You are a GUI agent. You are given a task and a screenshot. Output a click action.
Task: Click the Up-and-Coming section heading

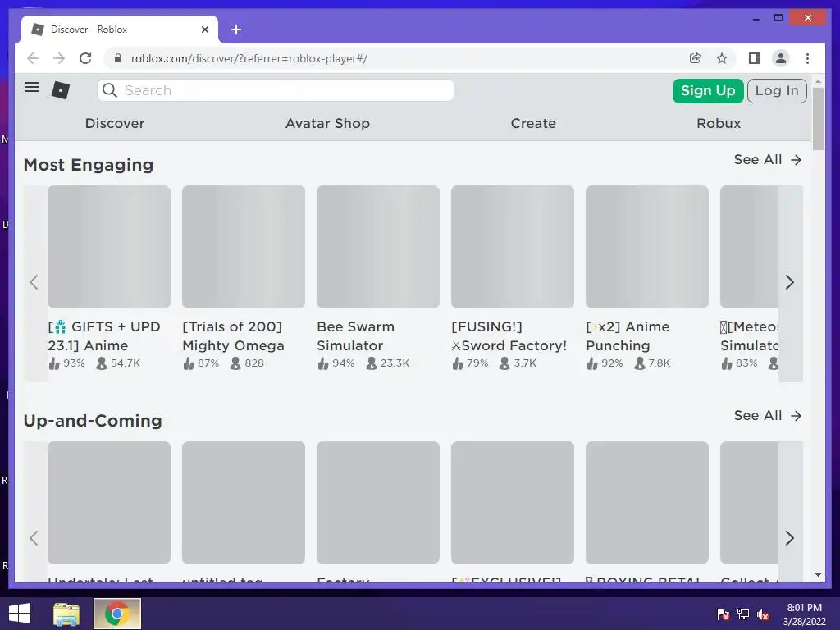point(93,421)
